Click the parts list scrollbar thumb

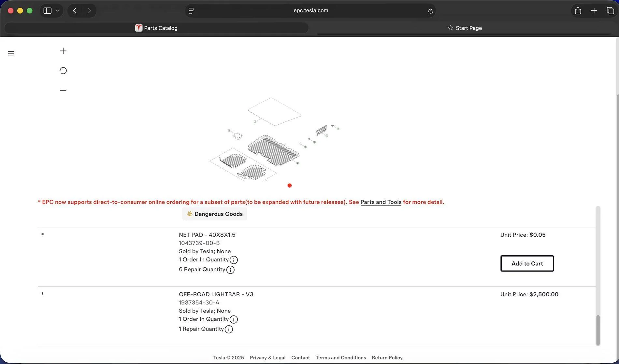[x=598, y=330]
